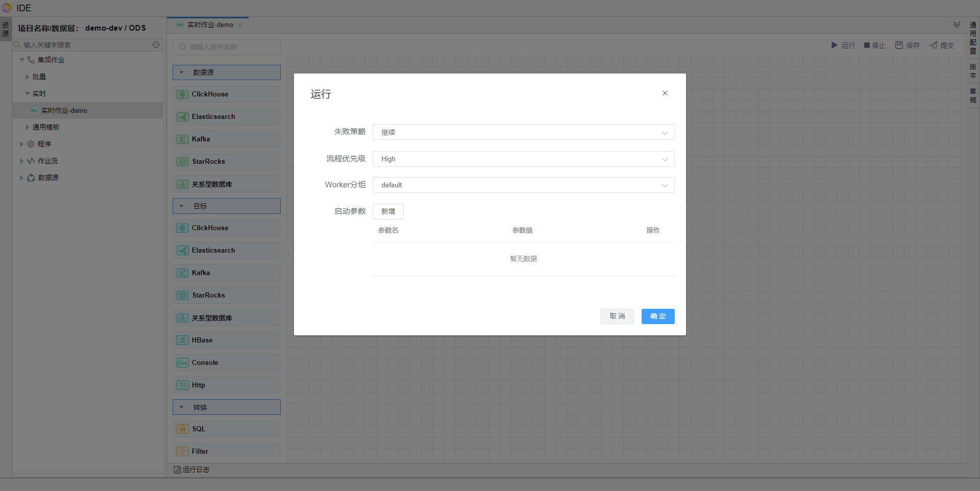Click the ClickHouse data source icon
Viewport: 980px width, 491px height.
[x=183, y=94]
